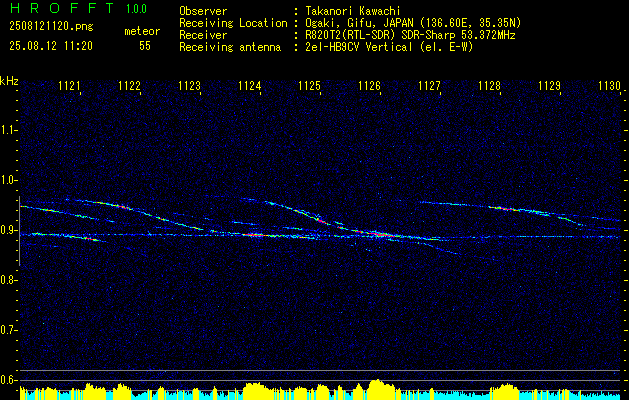Select the meteor count 55
Image resolution: width=629 pixels, height=400 pixels.
[x=145, y=46]
